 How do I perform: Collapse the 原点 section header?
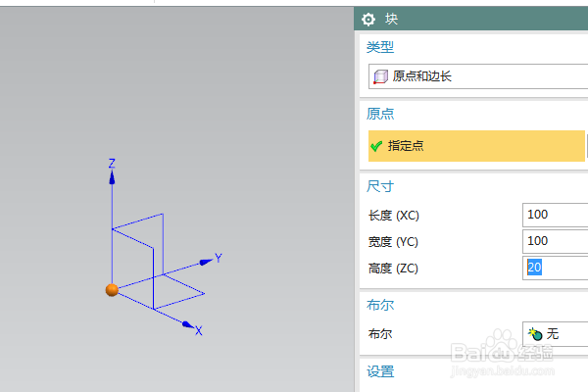coord(380,114)
